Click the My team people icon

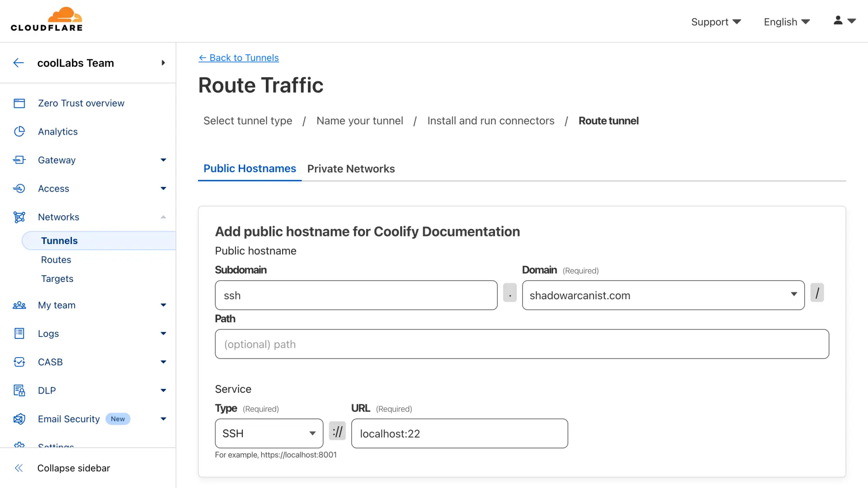[x=19, y=305]
